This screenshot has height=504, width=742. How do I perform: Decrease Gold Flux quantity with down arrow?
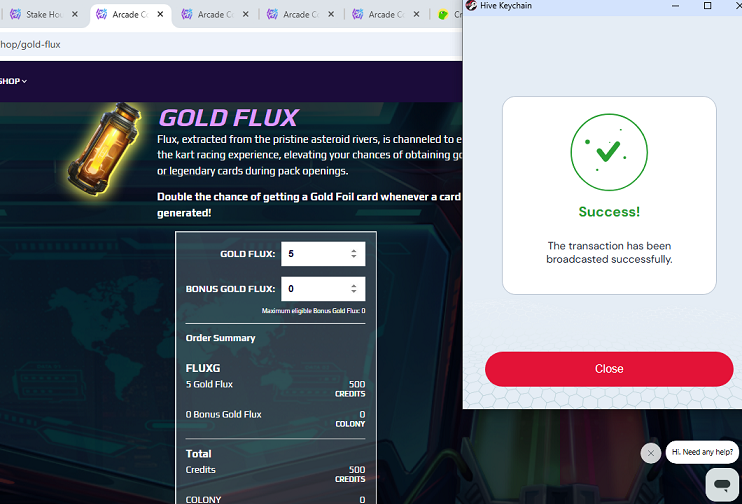tap(353, 257)
